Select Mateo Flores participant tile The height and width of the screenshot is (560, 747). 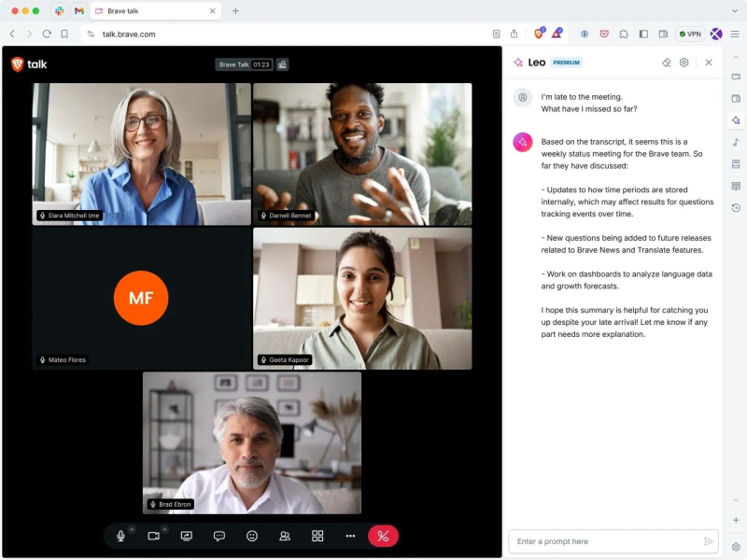141,299
